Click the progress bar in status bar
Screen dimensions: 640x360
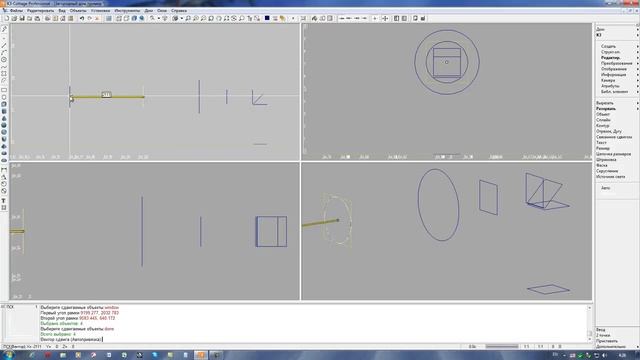click(502, 347)
